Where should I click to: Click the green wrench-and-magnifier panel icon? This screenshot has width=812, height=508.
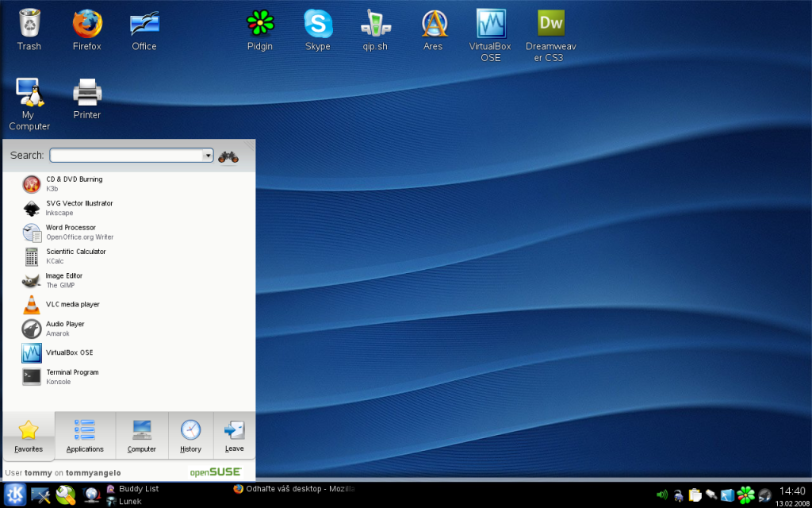[66, 495]
